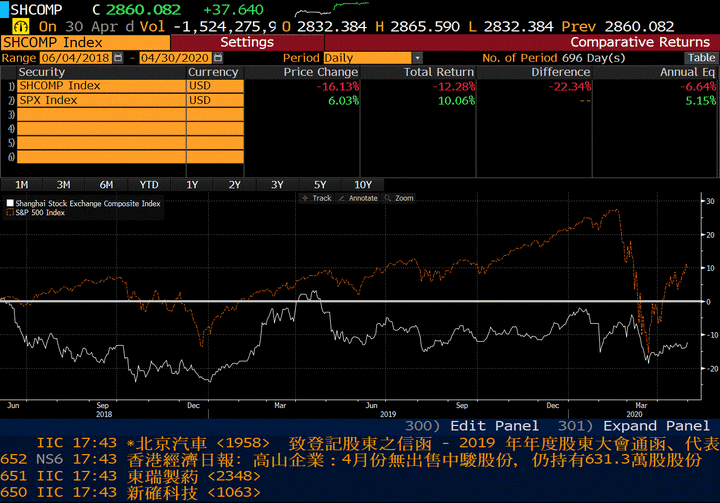Screen dimensions: 720x503
Task: Click 301) Expand Panel
Action: point(634,426)
